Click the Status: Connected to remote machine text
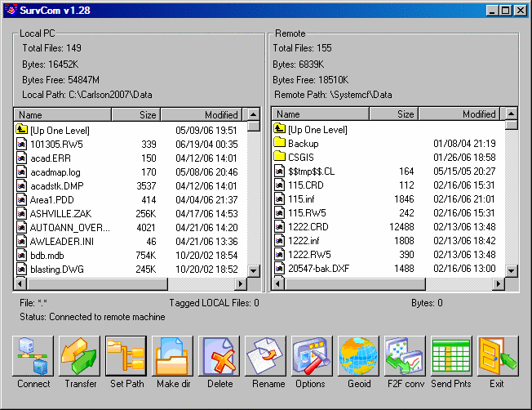The height and width of the screenshot is (410, 532). click(x=92, y=317)
